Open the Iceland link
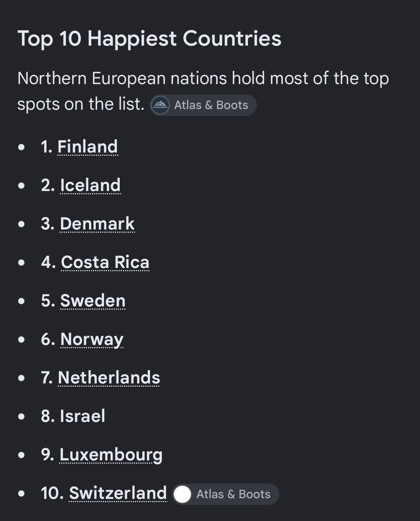Screen dimensions: 420x521 (90, 185)
